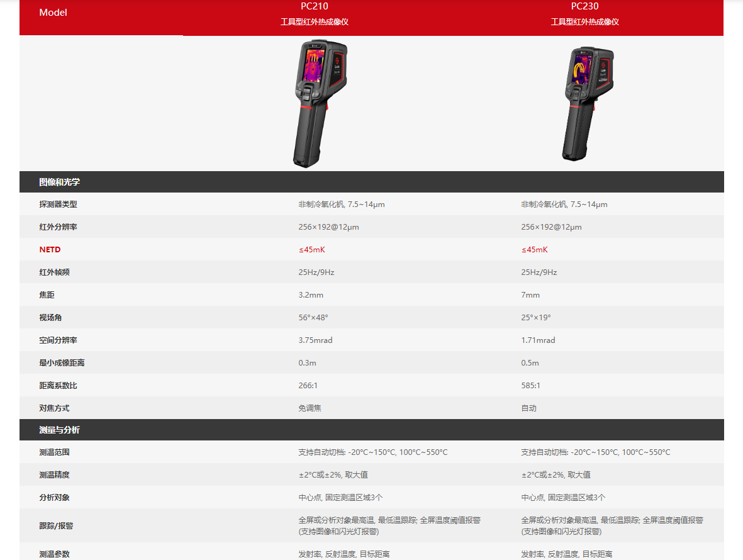The width and height of the screenshot is (743, 560).
Task: Click the PC230 thermal imager product image
Action: tap(588, 104)
